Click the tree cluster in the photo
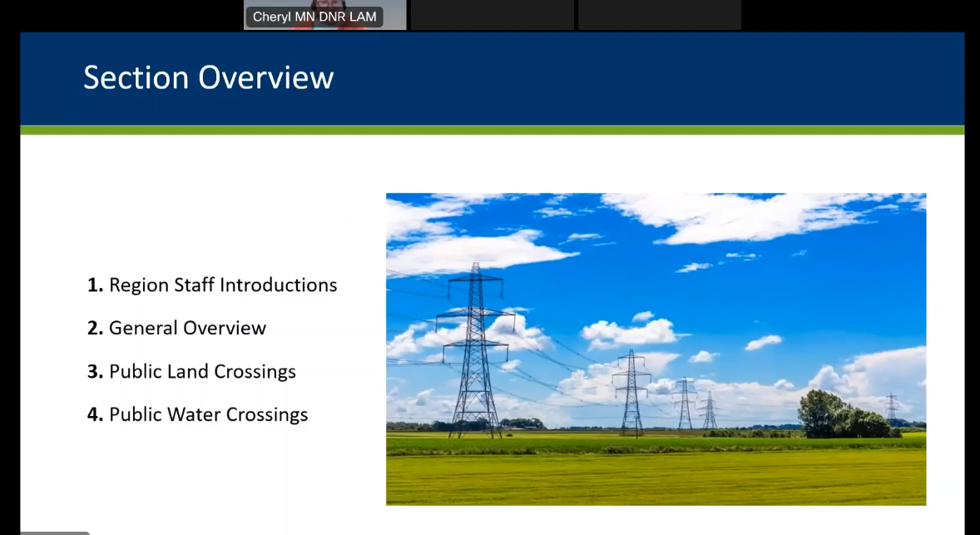The height and width of the screenshot is (535, 980). [x=840, y=415]
